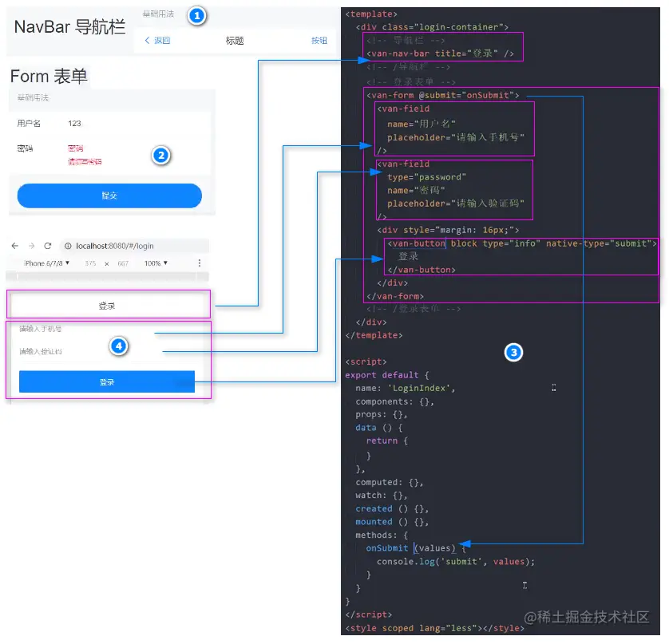This screenshot has width=669, height=644.
Task: Click the blue 登录 button in preview
Action: 107,381
